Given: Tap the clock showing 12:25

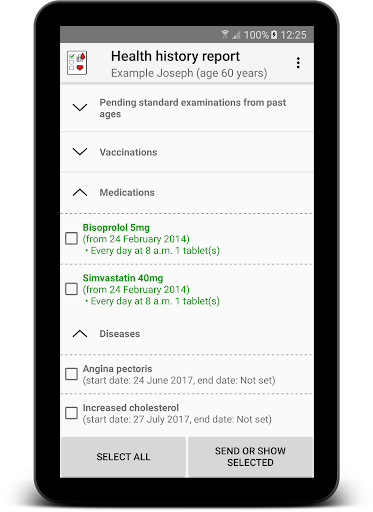Looking at the screenshot, I should coord(293,35).
